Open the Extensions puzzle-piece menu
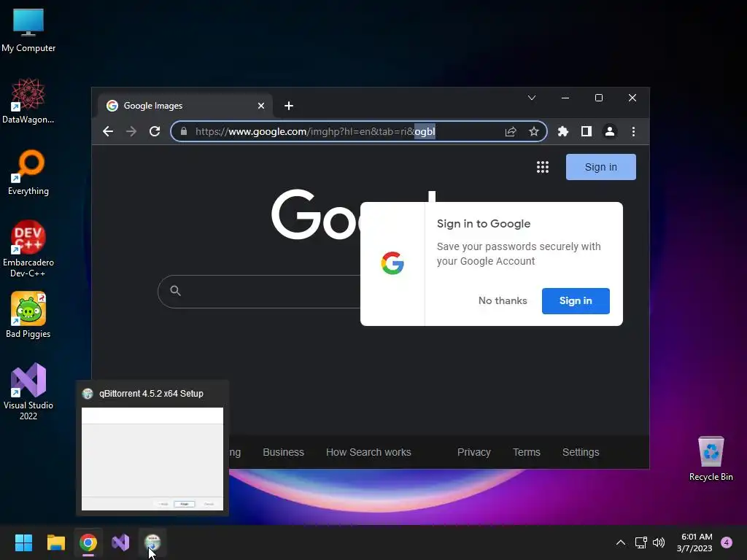 click(x=563, y=131)
